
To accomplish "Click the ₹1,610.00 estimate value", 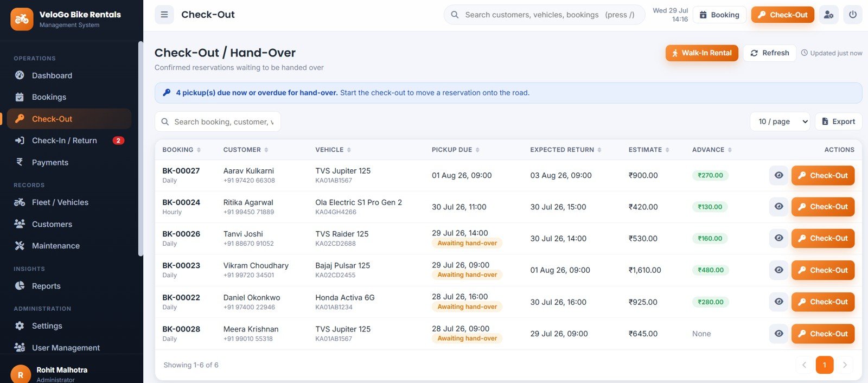I will [644, 270].
